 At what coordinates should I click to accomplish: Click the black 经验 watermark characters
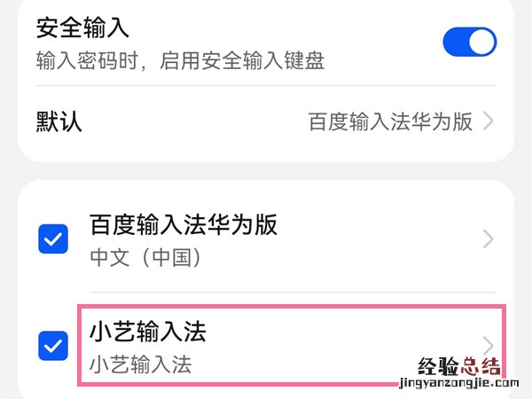click(436, 366)
